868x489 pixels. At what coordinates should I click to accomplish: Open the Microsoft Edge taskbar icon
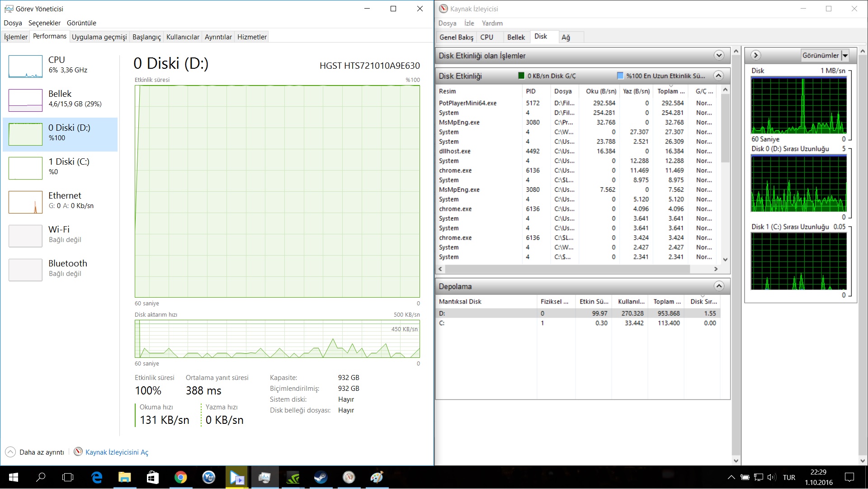96,477
